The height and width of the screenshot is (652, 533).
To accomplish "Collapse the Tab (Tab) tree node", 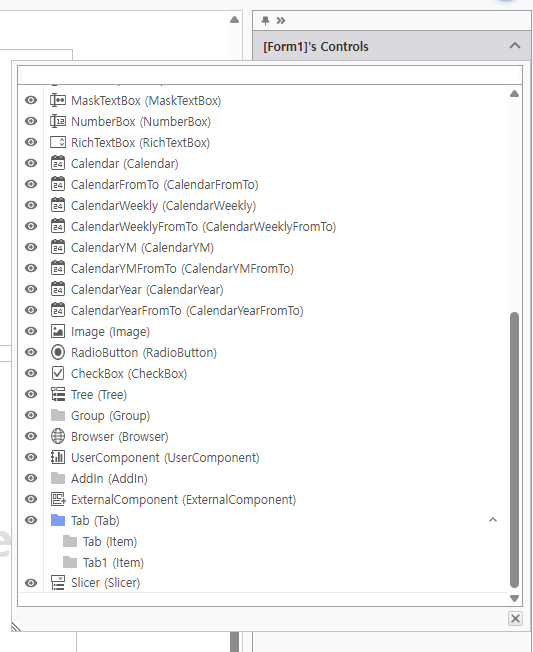I will pos(493,520).
